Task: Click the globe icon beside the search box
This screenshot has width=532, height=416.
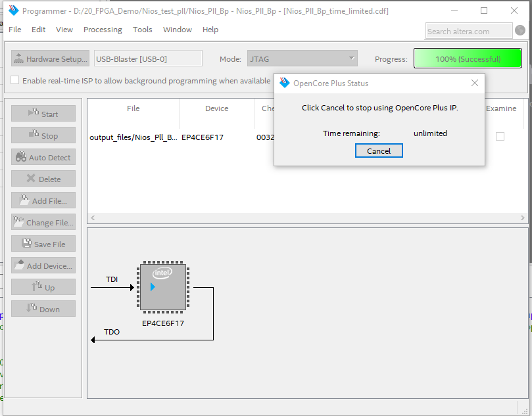Action: (520, 30)
